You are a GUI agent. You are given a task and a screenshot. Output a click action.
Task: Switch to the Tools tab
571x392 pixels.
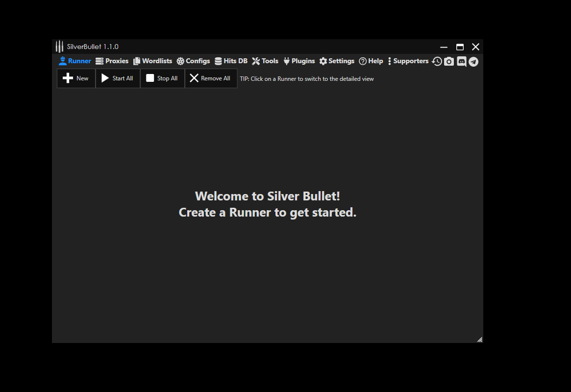(x=265, y=61)
